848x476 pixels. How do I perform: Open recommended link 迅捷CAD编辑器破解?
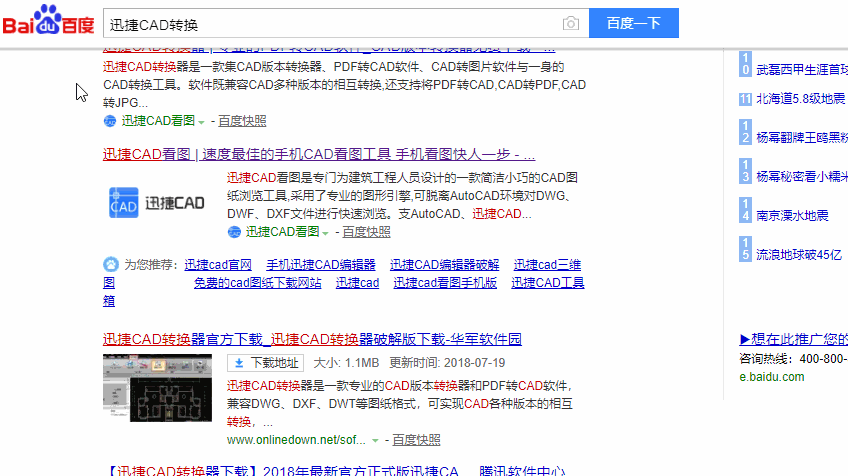click(x=445, y=265)
